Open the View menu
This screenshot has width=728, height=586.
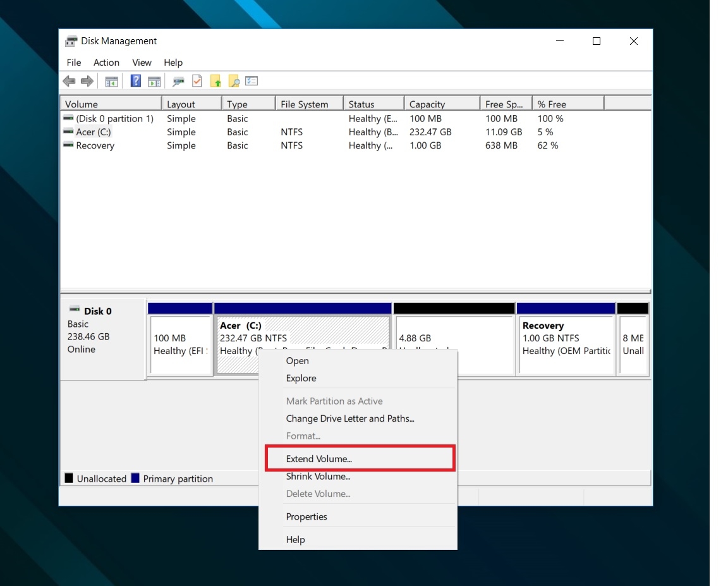coord(142,63)
